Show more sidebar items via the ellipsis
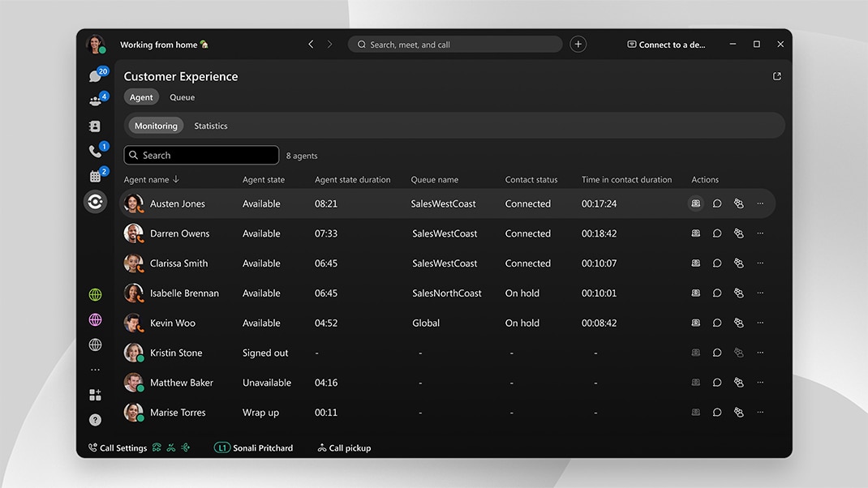 (95, 370)
